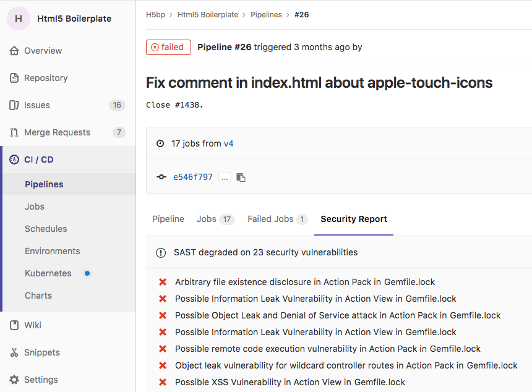The image size is (532, 392).
Task: Open Issues via its sidebar icon
Action: [14, 105]
